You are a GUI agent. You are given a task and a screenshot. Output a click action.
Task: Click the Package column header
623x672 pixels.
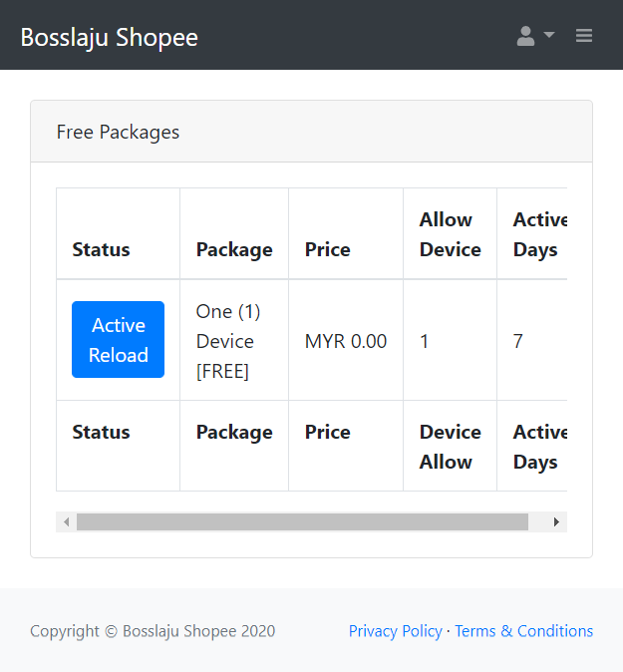point(234,249)
